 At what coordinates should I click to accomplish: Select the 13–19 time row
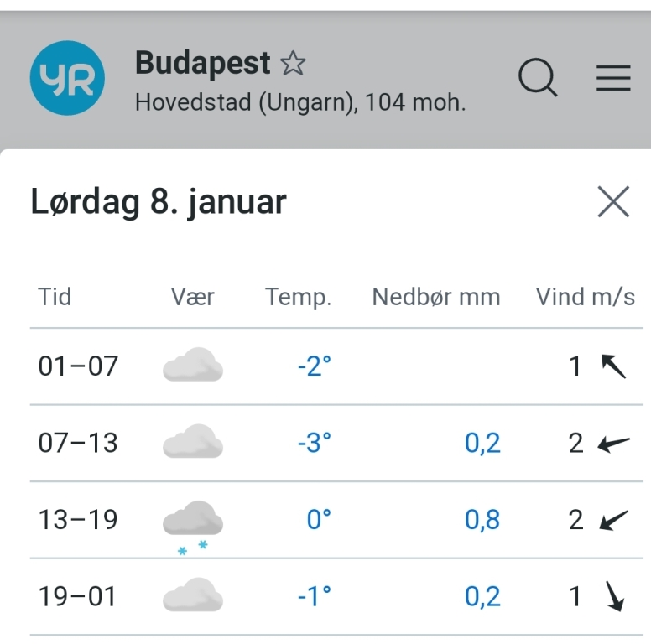[x=336, y=520]
